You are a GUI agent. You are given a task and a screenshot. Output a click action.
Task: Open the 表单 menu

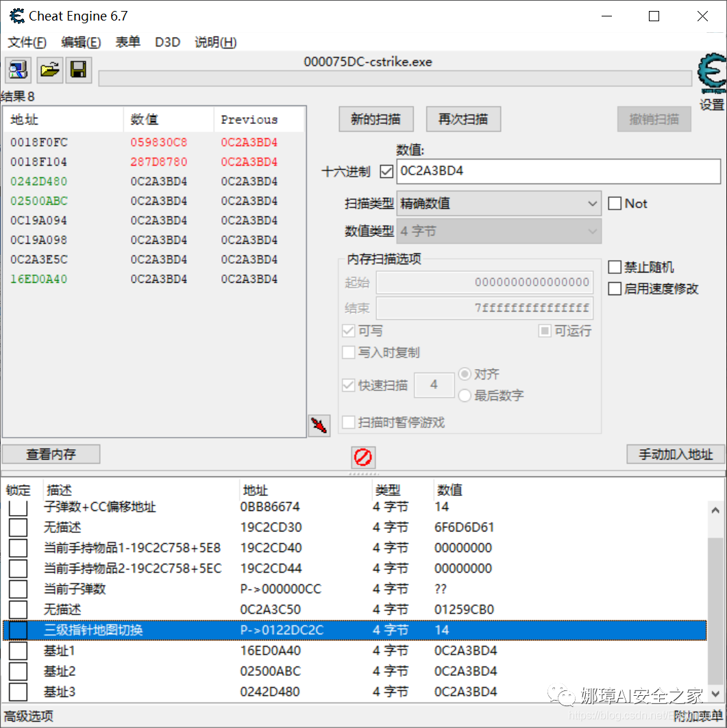(127, 42)
